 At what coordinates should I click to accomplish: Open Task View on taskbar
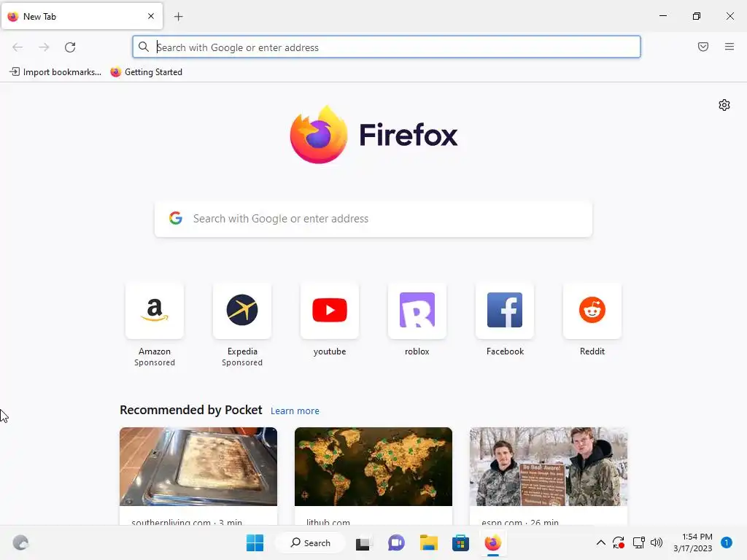(x=363, y=542)
